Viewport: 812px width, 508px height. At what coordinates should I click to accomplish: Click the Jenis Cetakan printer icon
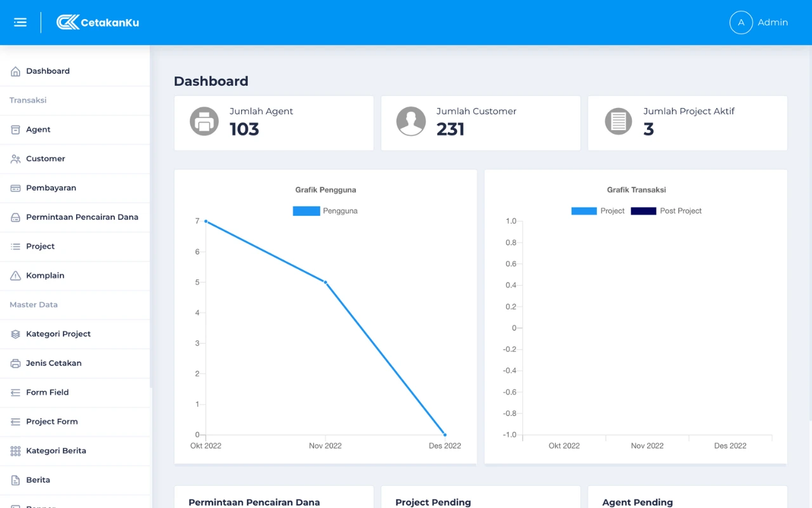point(15,363)
